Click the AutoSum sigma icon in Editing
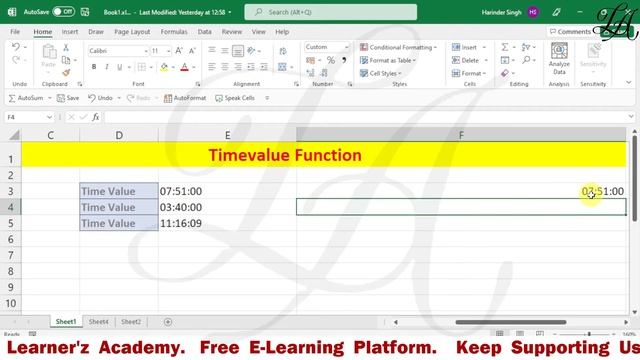The image size is (640, 360). 505,47
